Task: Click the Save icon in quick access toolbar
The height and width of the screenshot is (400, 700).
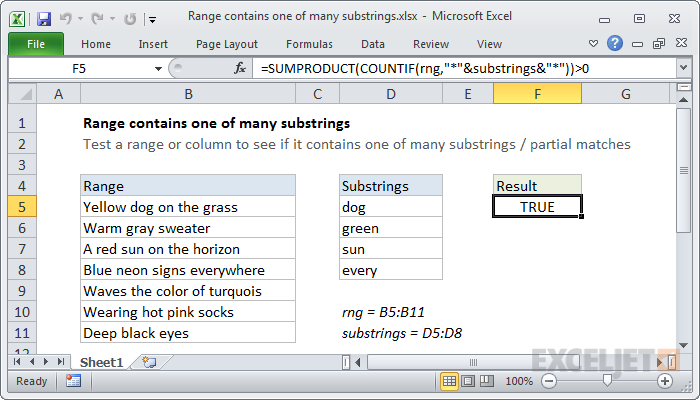Action: (44, 19)
